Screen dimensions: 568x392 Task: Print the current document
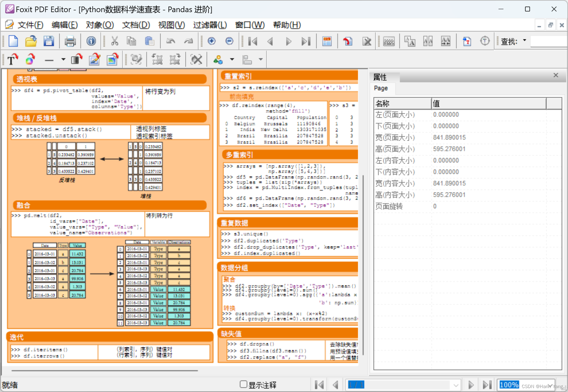70,41
